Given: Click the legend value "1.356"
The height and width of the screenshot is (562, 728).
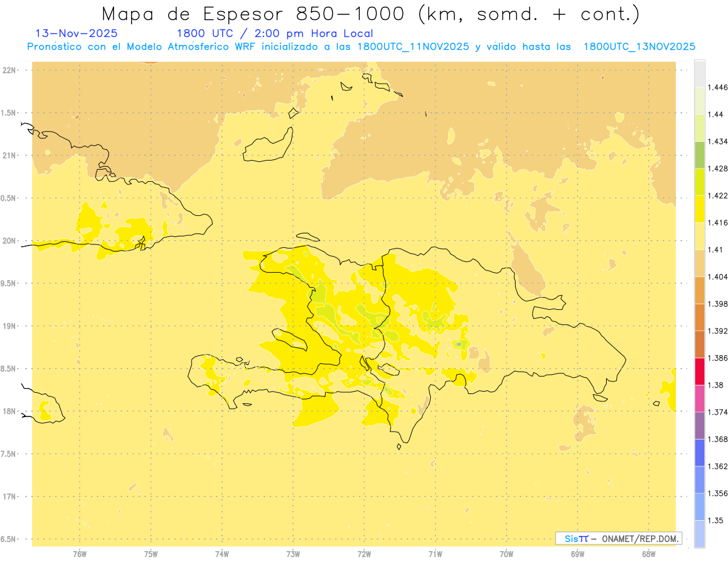Looking at the screenshot, I should point(718,493).
